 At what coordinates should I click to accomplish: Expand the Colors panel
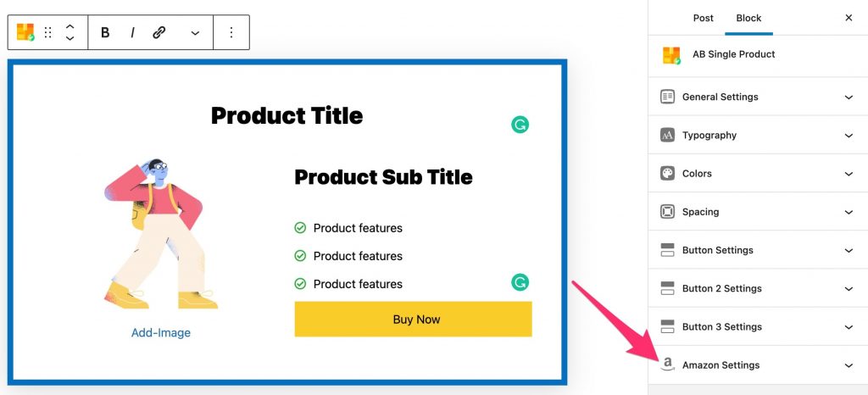758,174
